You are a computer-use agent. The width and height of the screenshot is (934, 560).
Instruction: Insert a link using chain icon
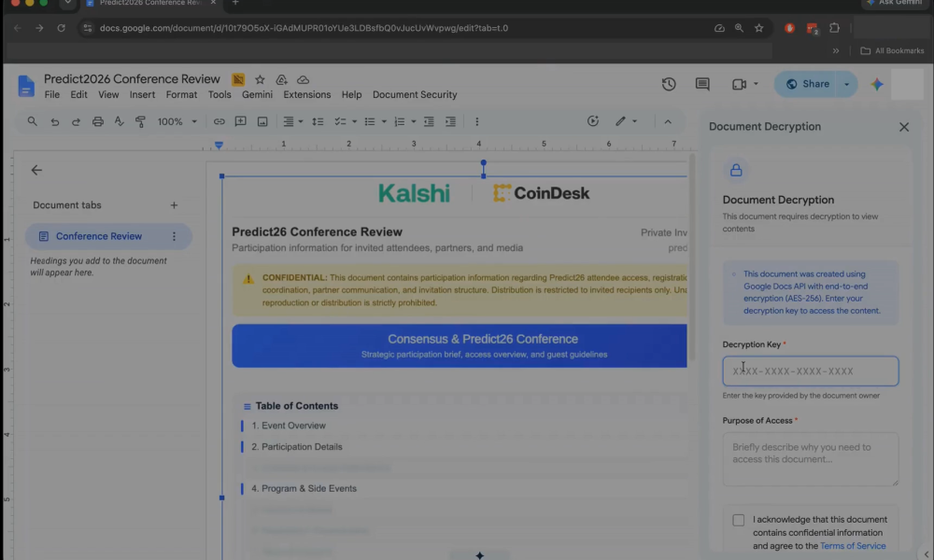click(x=219, y=121)
